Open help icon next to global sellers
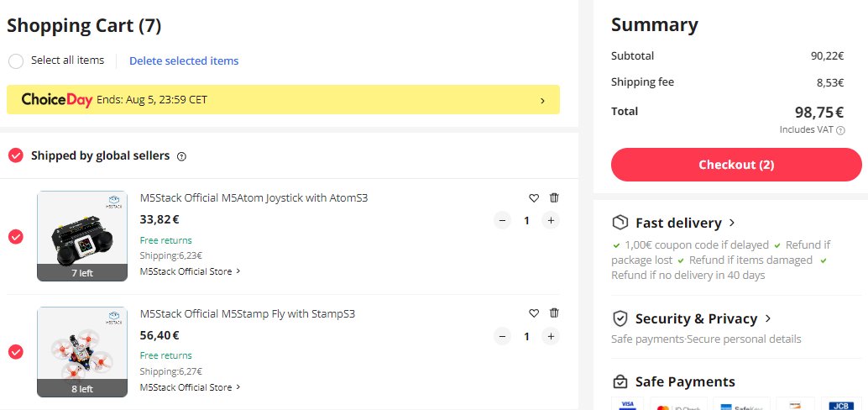Image resolution: width=868 pixels, height=410 pixels. 181,156
